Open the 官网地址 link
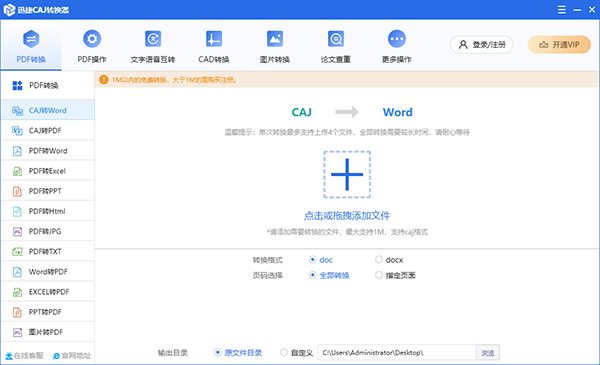 point(72,356)
